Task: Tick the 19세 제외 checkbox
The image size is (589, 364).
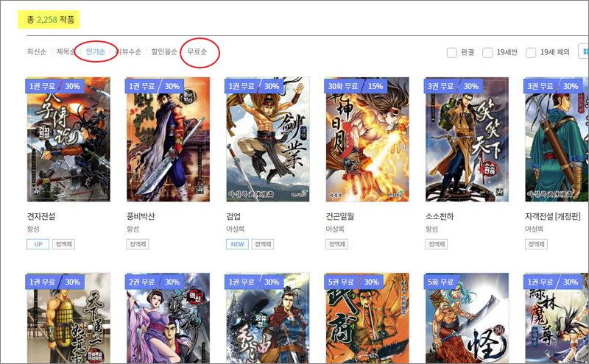Action: coord(531,52)
